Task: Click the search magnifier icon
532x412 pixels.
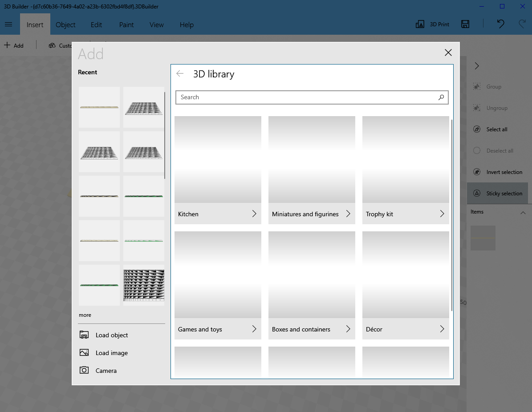Action: coord(441,97)
